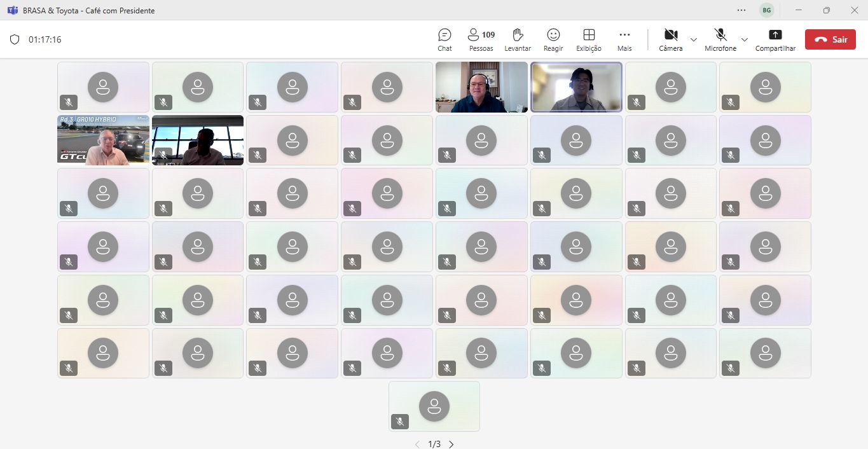868x449 pixels.
Task: Expand the Microfone options arrow
Action: point(745,39)
